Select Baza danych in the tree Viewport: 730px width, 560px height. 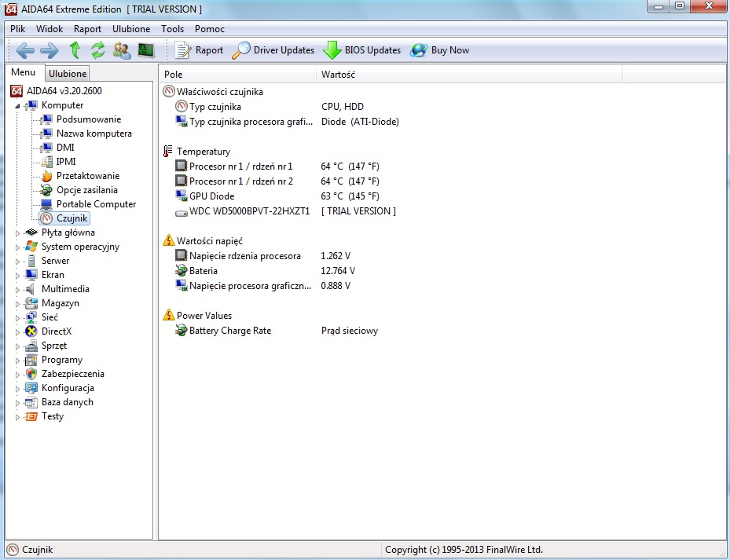click(x=67, y=402)
